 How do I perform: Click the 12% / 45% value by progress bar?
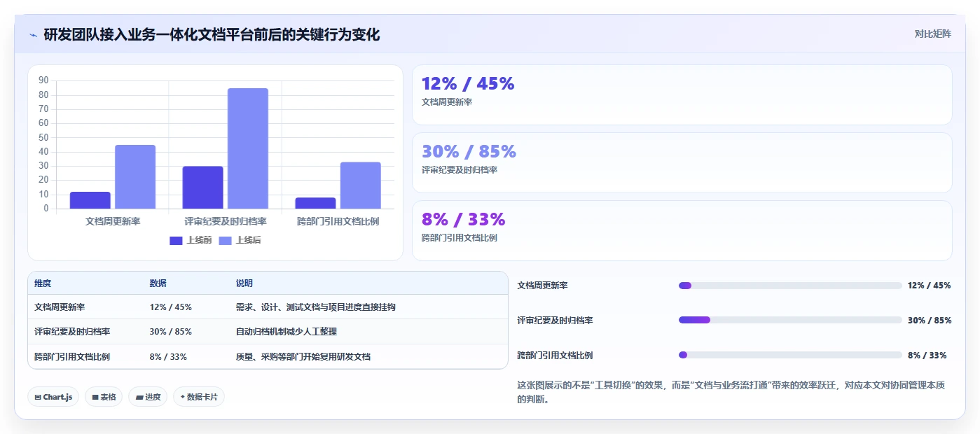929,286
